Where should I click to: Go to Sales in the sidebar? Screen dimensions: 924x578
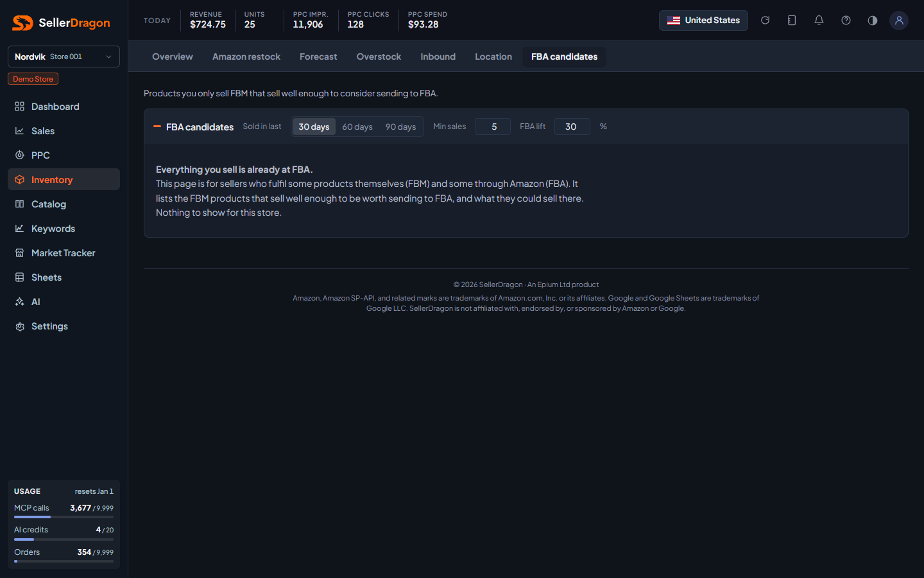(64, 131)
